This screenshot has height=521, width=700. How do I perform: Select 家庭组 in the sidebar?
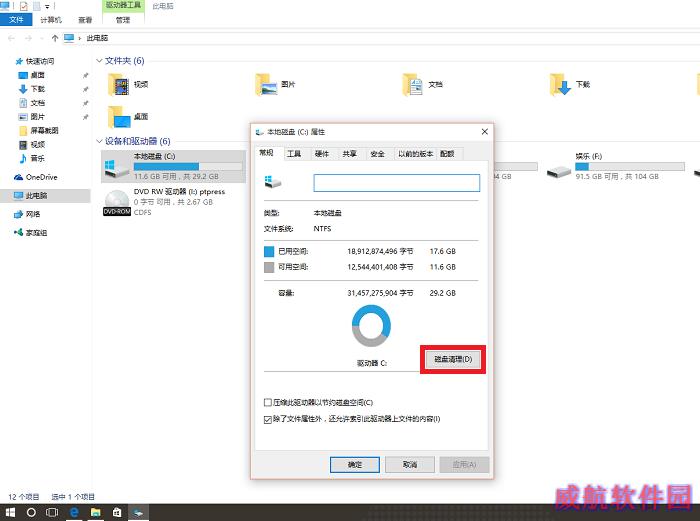pos(36,233)
